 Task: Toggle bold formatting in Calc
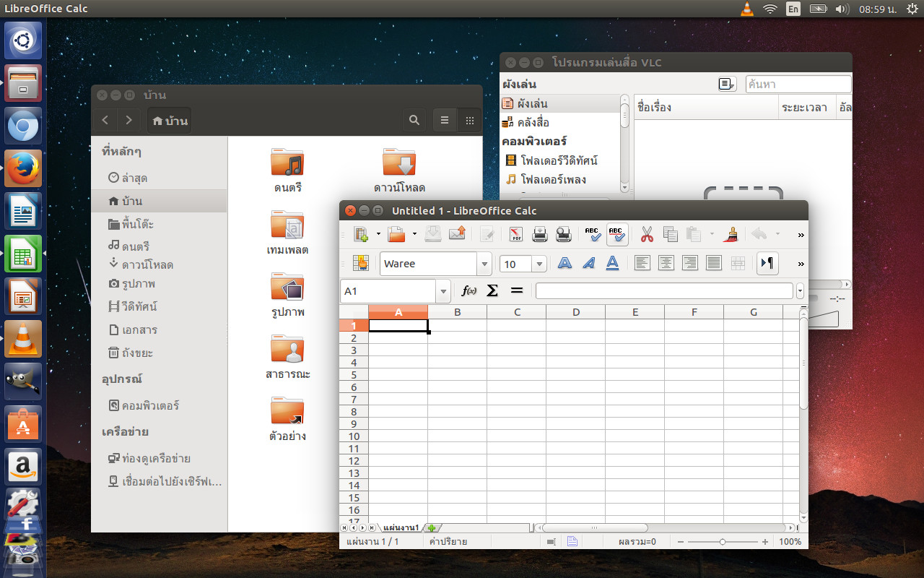565,264
